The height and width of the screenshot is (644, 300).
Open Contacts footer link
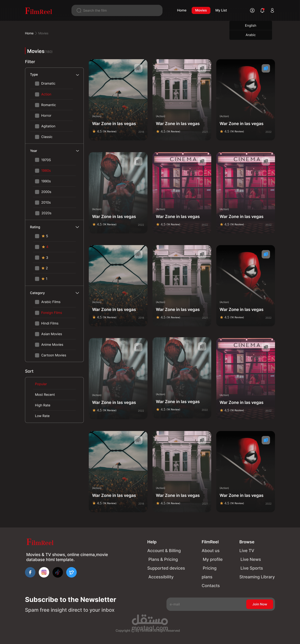(210, 585)
